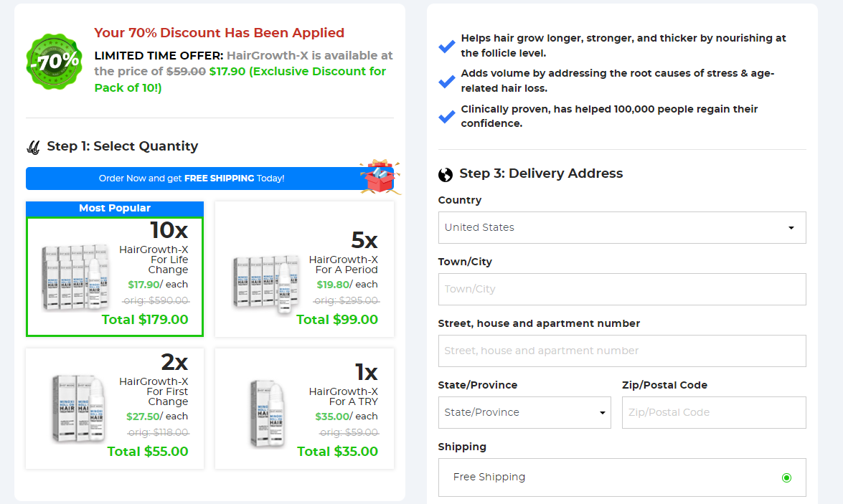Select the Free Shipping radio button

(x=786, y=477)
